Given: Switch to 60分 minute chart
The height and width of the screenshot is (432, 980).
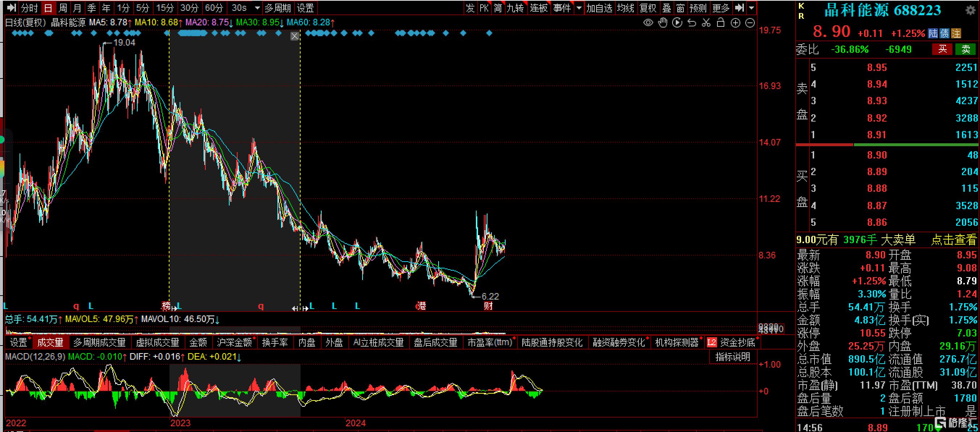Looking at the screenshot, I should (x=214, y=8).
